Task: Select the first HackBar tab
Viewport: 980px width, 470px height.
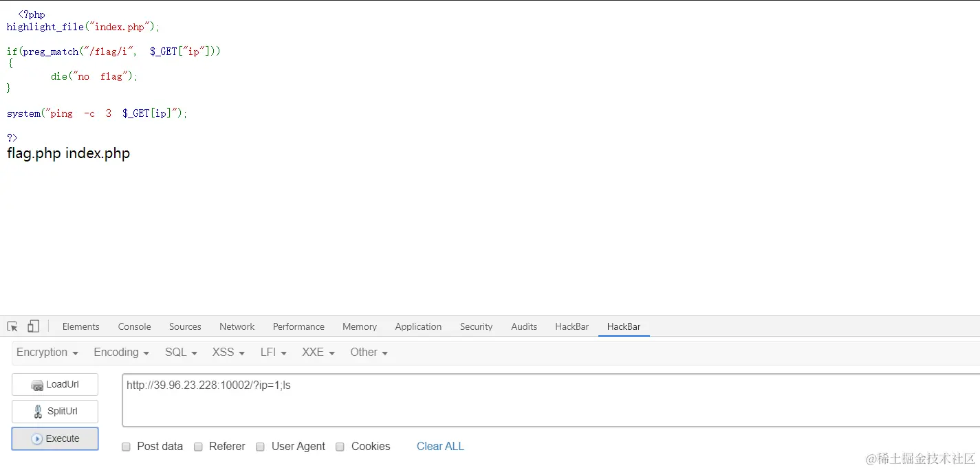Action: (572, 326)
